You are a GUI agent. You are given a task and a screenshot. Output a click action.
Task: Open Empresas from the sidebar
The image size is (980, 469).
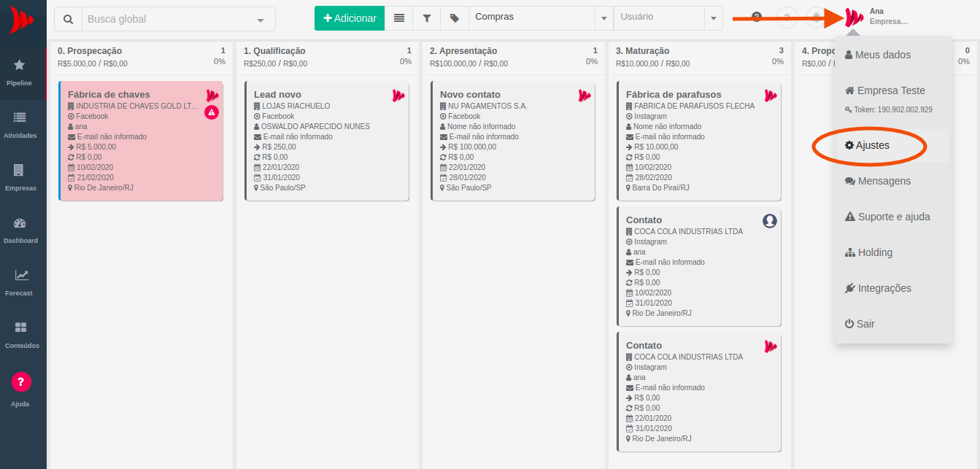point(20,176)
